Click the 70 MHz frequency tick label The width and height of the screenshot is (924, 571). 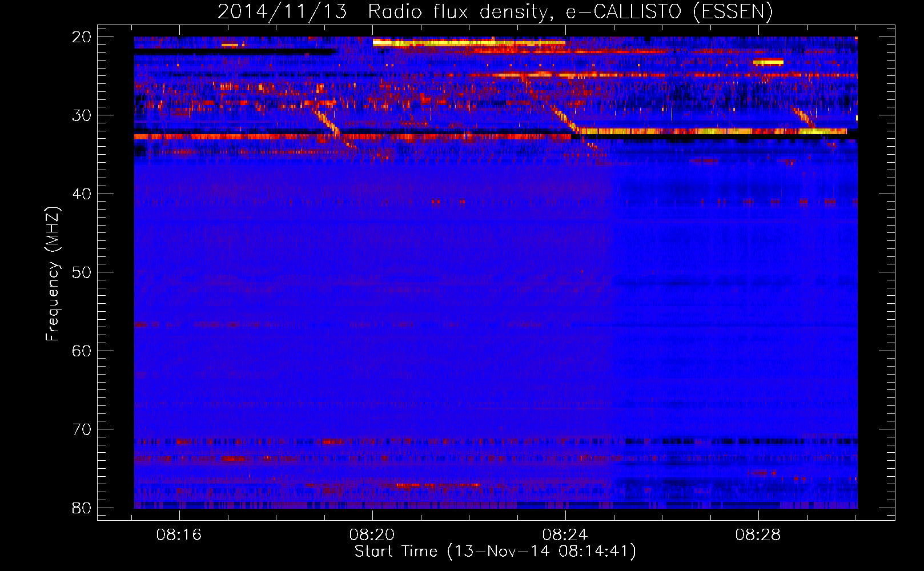pos(82,429)
